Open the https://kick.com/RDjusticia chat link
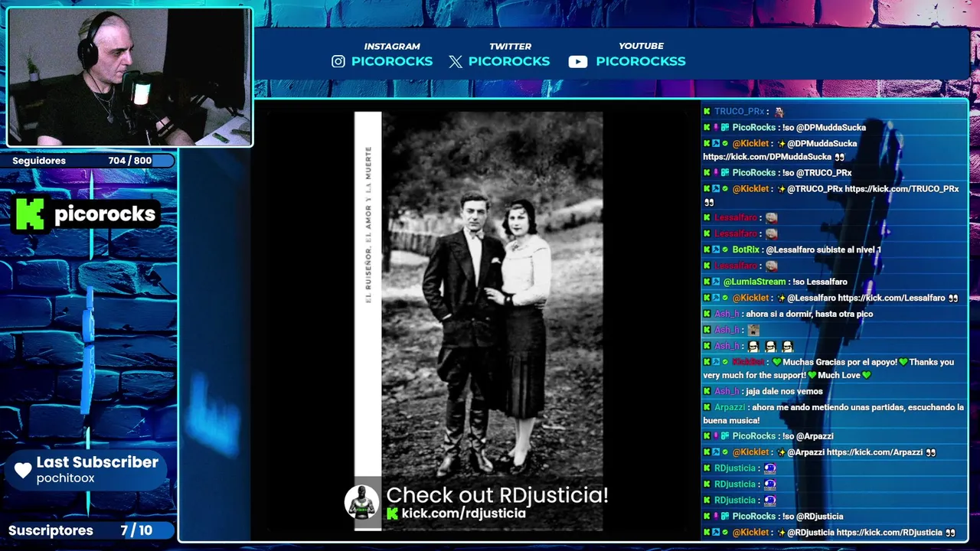The image size is (980, 551). 889,533
